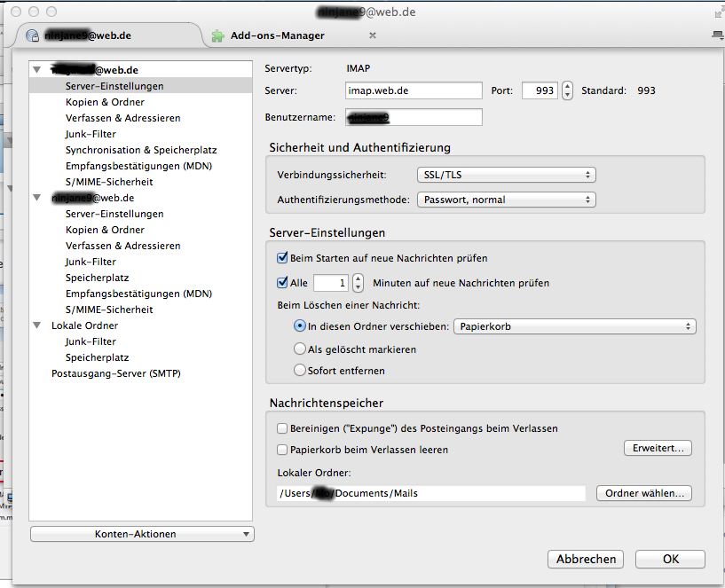
Task: Click the 'Ordner wählen...' button
Action: coord(643,493)
